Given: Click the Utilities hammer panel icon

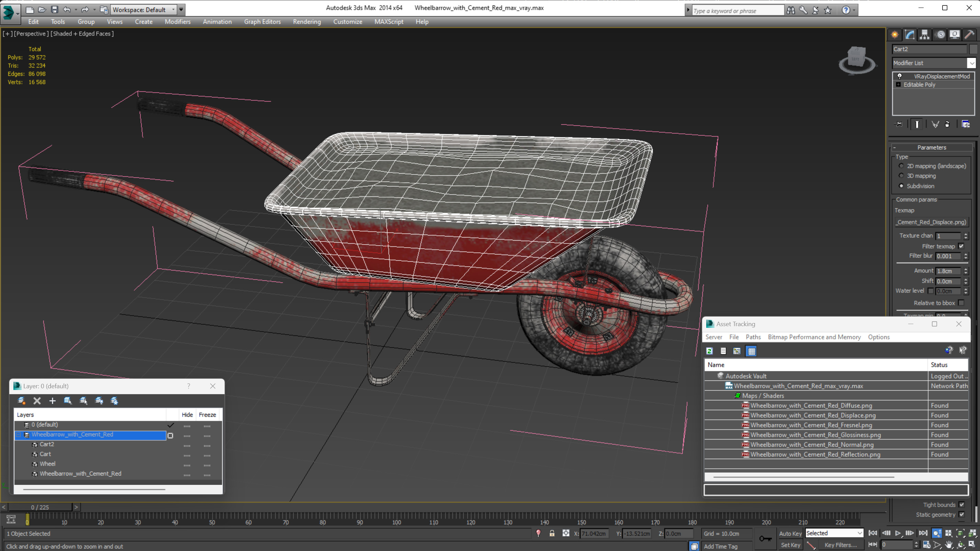Looking at the screenshot, I should (x=969, y=35).
